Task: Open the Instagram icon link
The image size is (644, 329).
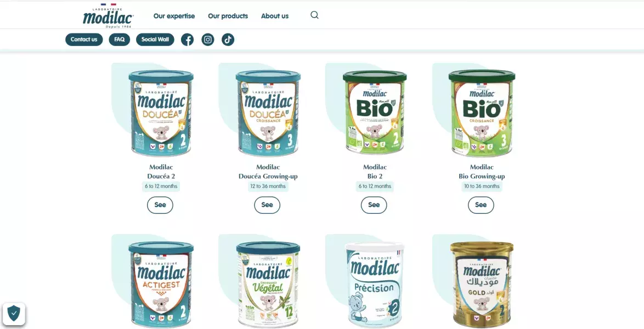Action: click(208, 39)
